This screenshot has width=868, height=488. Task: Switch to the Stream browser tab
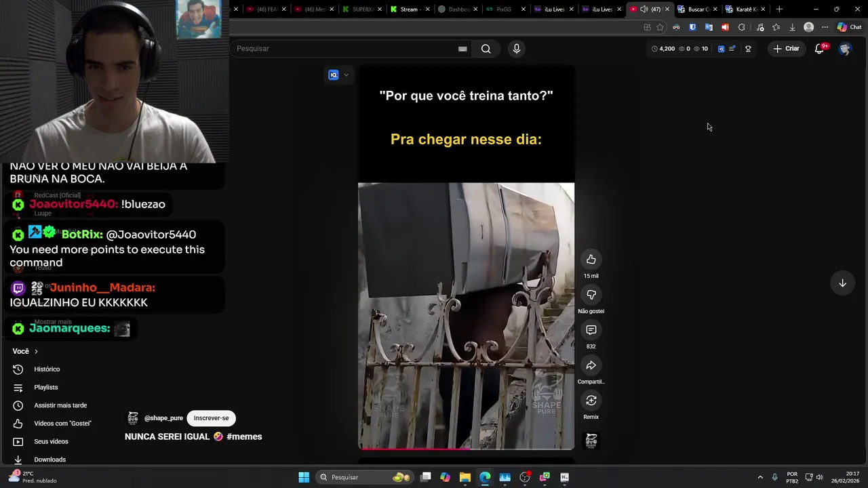pyautogui.click(x=409, y=9)
